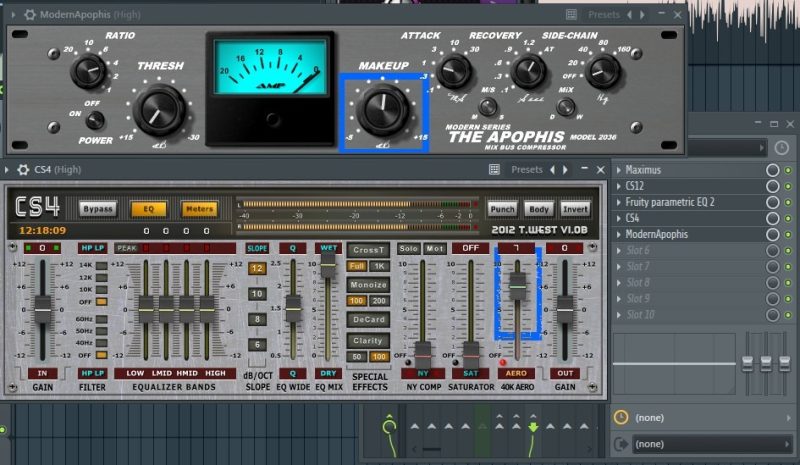Click the Apophis RATIO knob

(x=88, y=70)
